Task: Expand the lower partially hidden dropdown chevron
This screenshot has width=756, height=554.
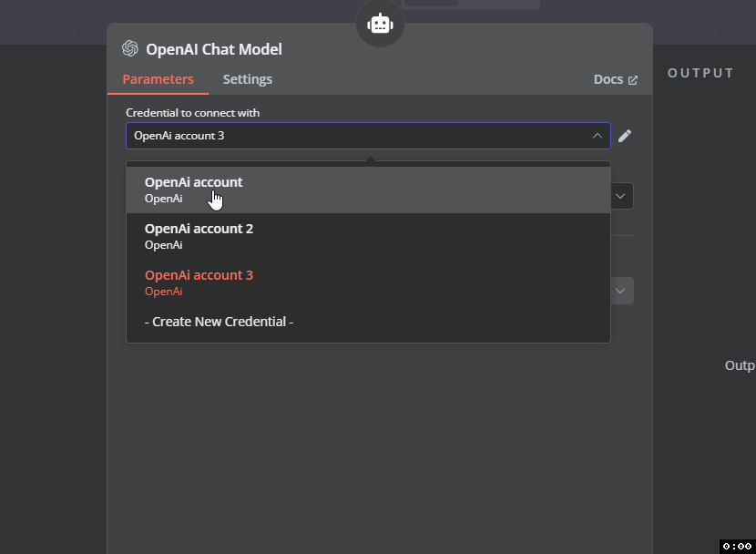Action: 620,291
